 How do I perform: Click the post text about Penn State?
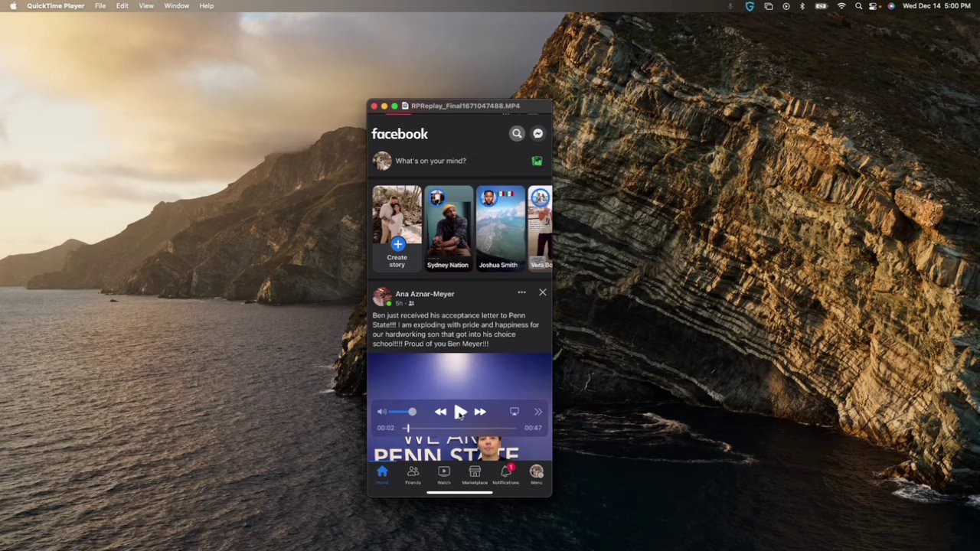click(456, 330)
